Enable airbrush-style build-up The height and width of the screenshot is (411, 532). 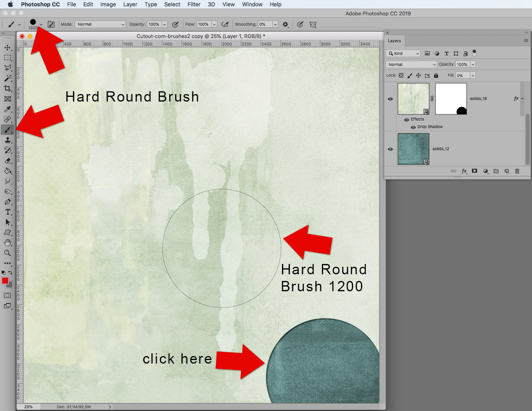pos(225,25)
